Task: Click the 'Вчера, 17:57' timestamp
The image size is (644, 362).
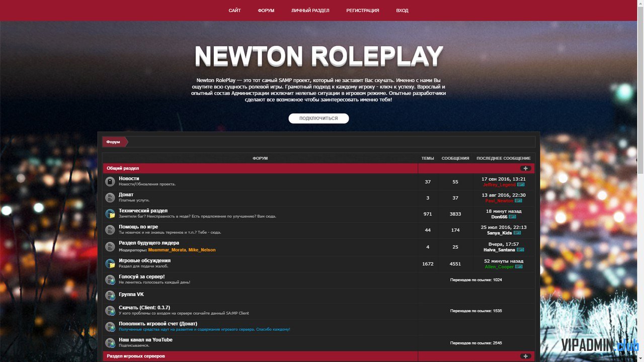Action: tap(504, 244)
